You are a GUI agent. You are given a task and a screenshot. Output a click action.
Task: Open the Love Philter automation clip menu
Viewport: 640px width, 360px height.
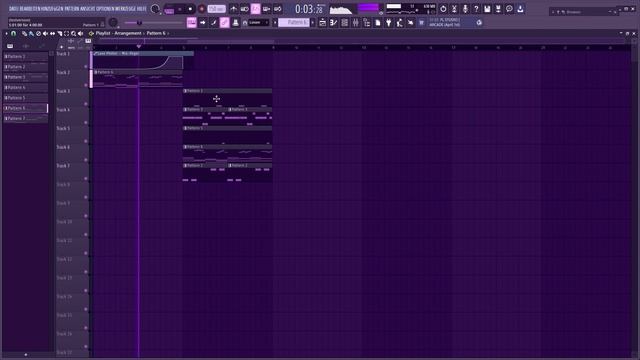[x=96, y=53]
